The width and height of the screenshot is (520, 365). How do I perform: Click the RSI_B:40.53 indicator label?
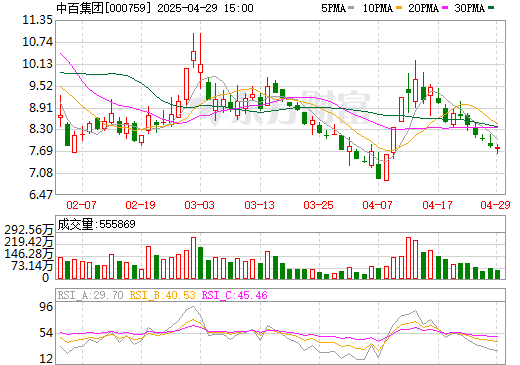point(162,295)
